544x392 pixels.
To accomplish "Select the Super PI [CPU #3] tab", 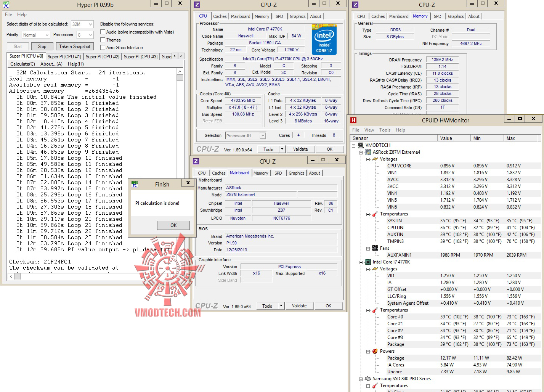I will (141, 57).
